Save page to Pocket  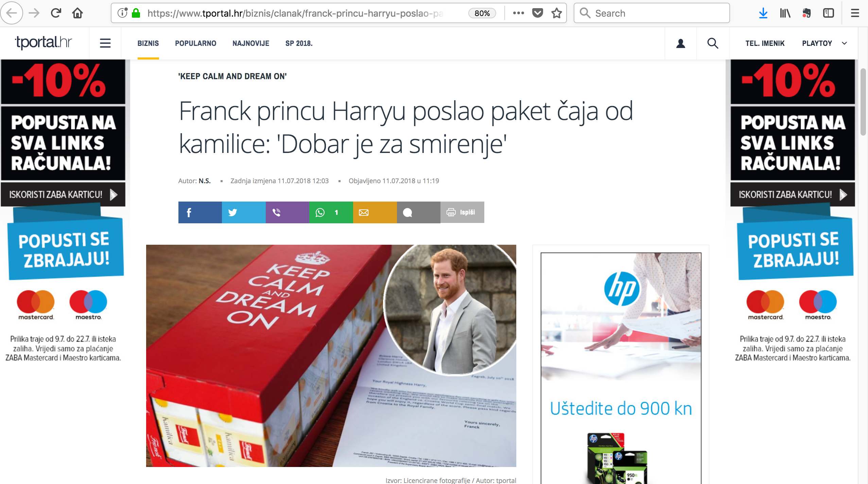tap(537, 13)
